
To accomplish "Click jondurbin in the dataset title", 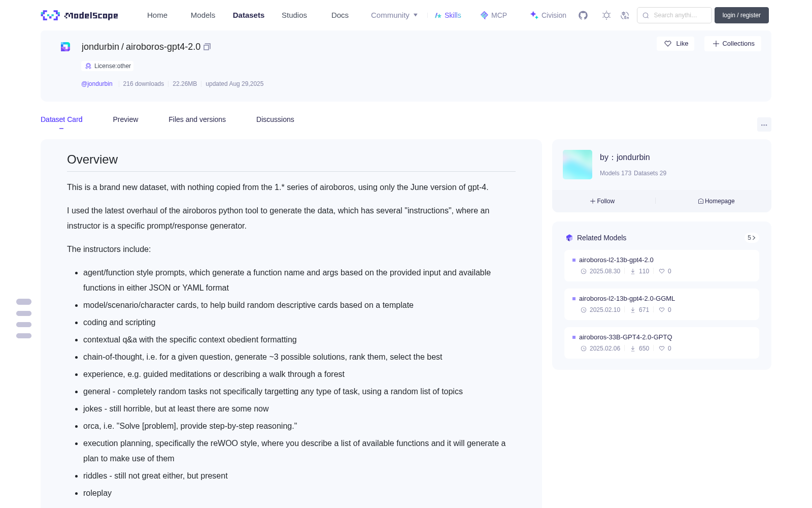I will point(100,47).
